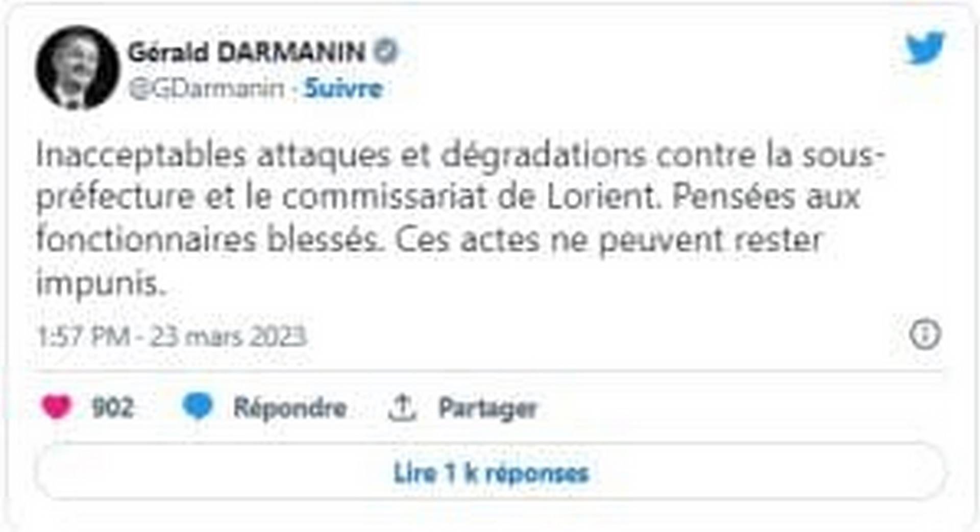This screenshot has width=980, height=532.
Task: Click the share upload arrow icon
Action: 402,408
